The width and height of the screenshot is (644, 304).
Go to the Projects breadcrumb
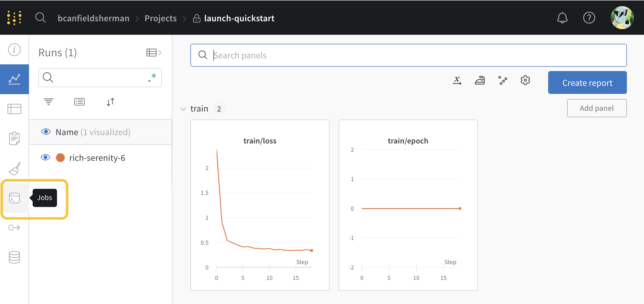pyautogui.click(x=161, y=18)
